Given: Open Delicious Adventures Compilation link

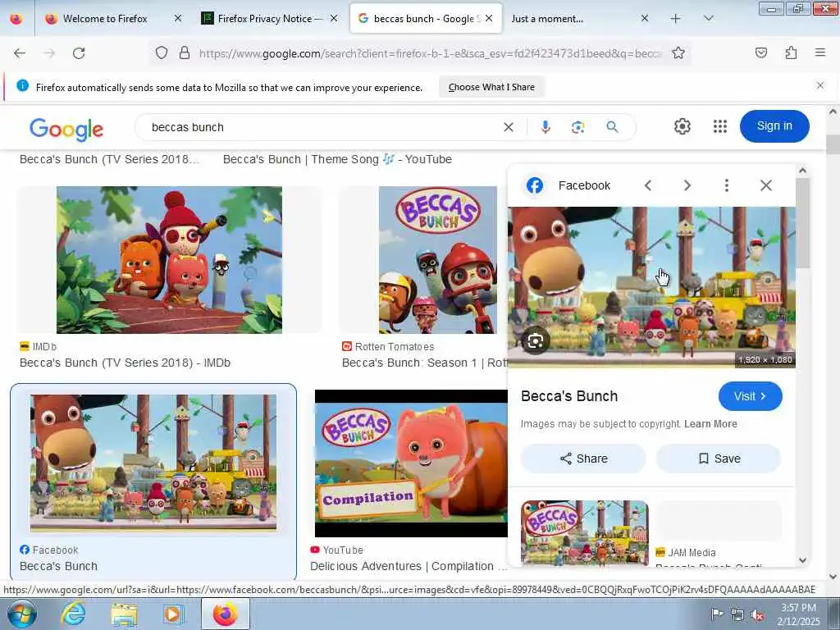Looking at the screenshot, I should (x=409, y=566).
